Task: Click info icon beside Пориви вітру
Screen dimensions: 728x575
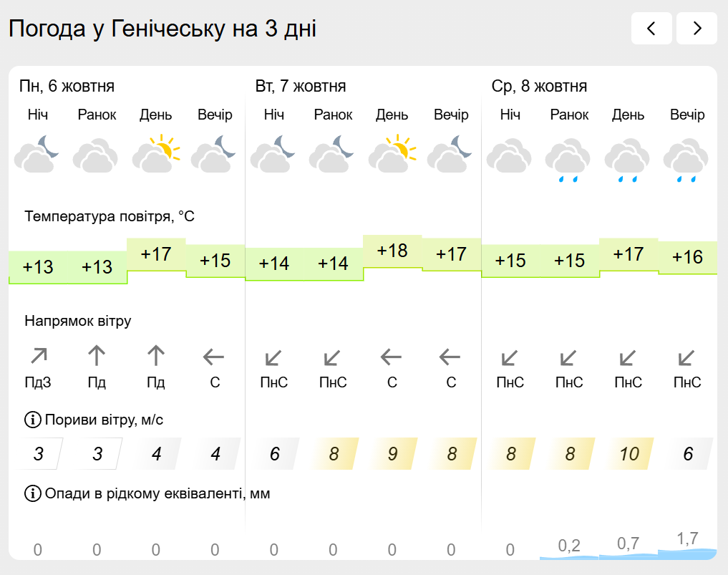Action: tap(32, 420)
